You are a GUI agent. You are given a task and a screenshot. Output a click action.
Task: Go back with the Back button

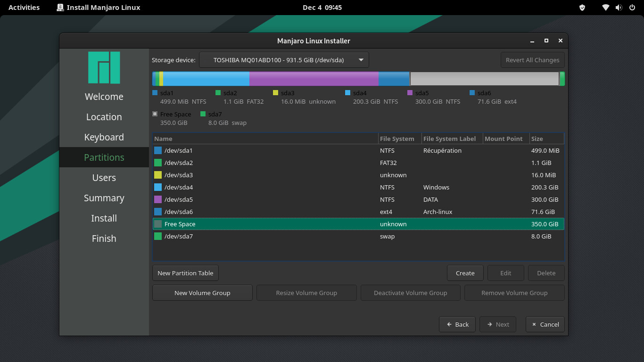point(457,324)
